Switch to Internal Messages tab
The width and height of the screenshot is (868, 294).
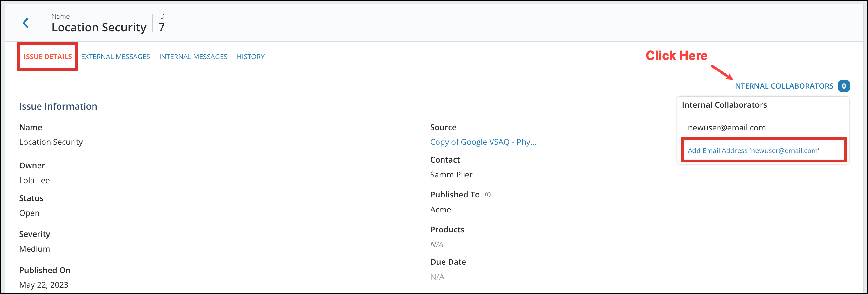(193, 57)
